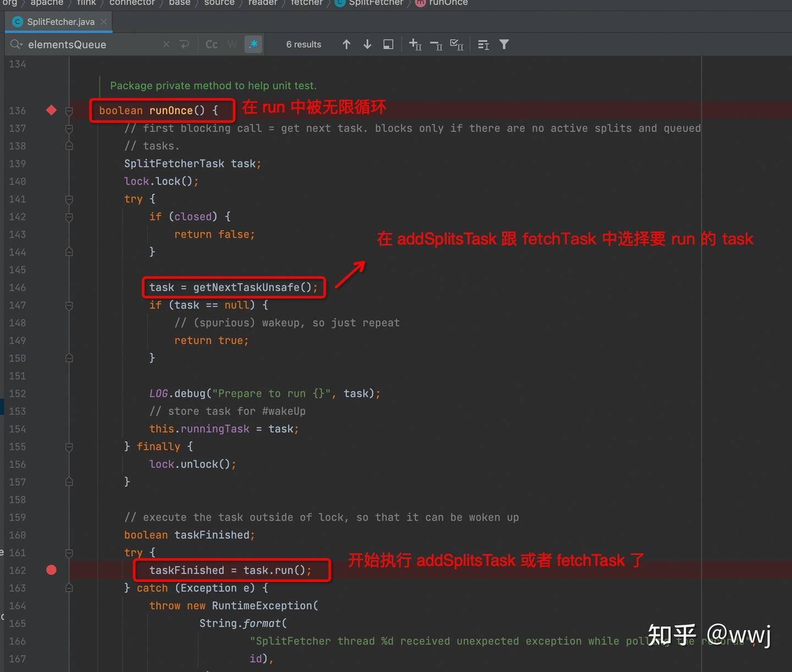
Task: Select all elementsQueue occurrences
Action: click(457, 45)
